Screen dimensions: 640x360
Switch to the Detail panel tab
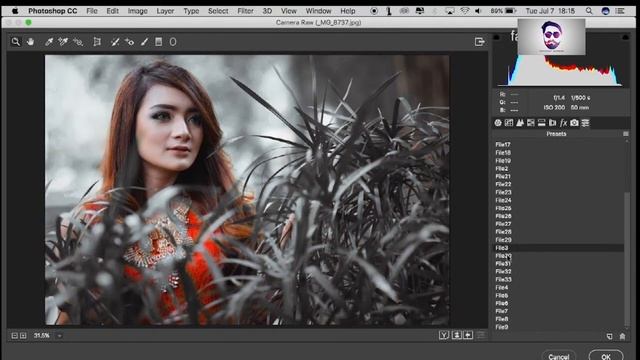(520, 123)
